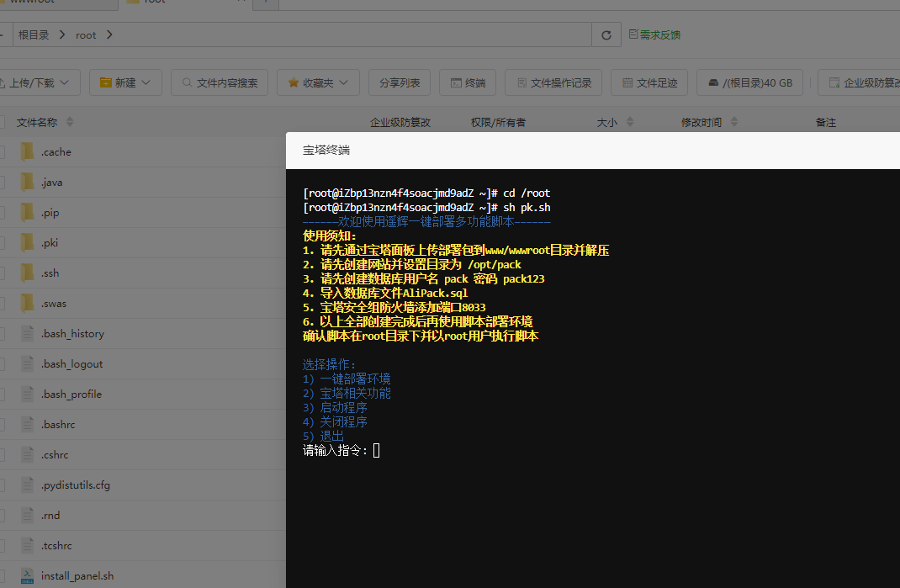This screenshot has height=588, width=900.
Task: Click the 需求反馈 feedback link
Action: coord(654,35)
